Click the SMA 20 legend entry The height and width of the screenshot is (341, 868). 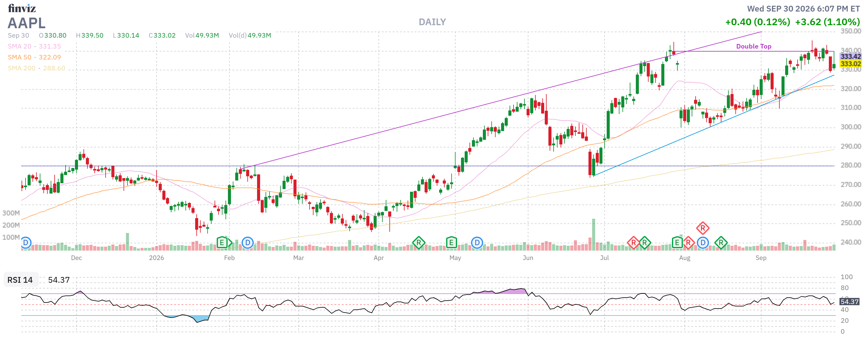pyautogui.click(x=34, y=46)
